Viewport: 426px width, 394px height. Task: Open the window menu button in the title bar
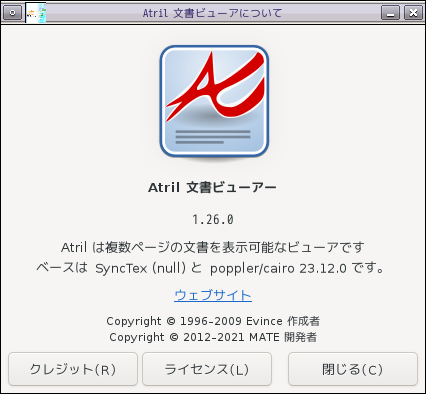pos(12,13)
